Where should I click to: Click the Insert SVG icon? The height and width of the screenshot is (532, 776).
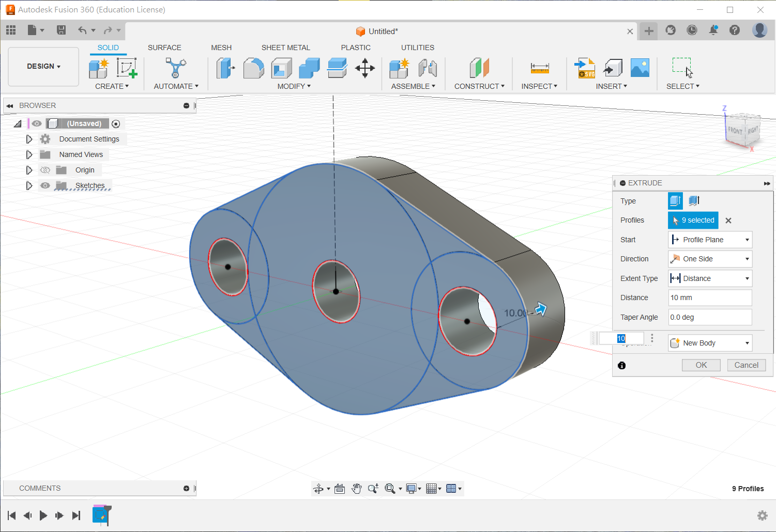coord(585,68)
